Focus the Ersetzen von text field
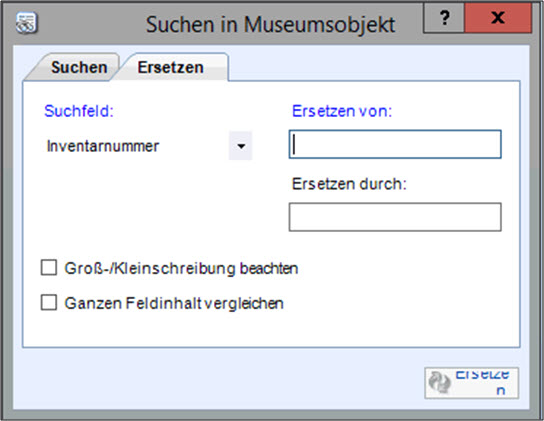The height and width of the screenshot is (421, 544). tap(395, 144)
